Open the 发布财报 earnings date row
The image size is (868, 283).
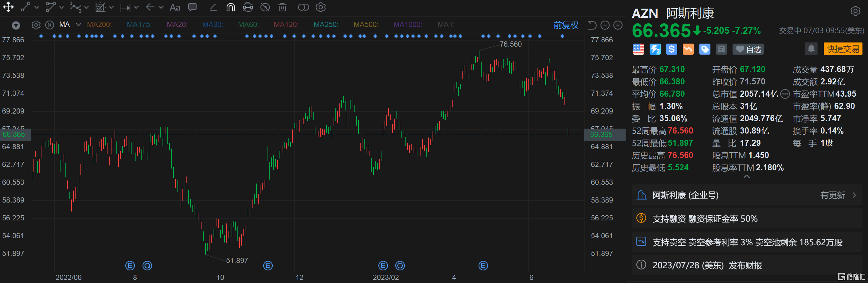(746, 265)
